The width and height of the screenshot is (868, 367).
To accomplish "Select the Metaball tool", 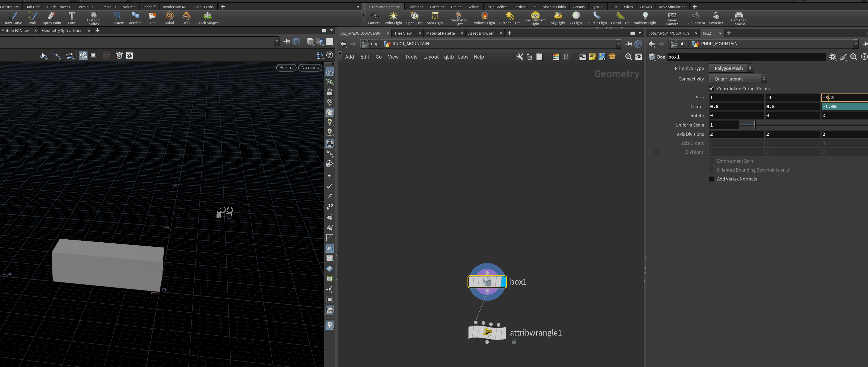I will [135, 18].
